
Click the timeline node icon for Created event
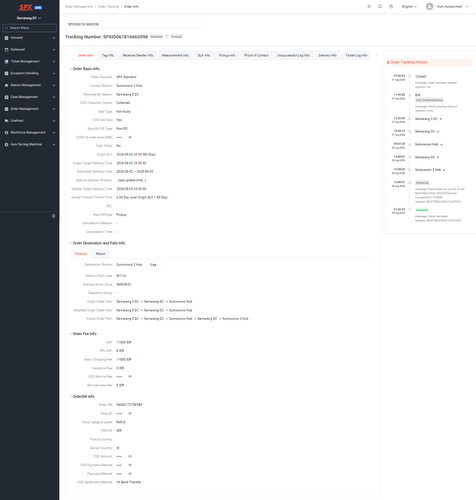click(410, 76)
